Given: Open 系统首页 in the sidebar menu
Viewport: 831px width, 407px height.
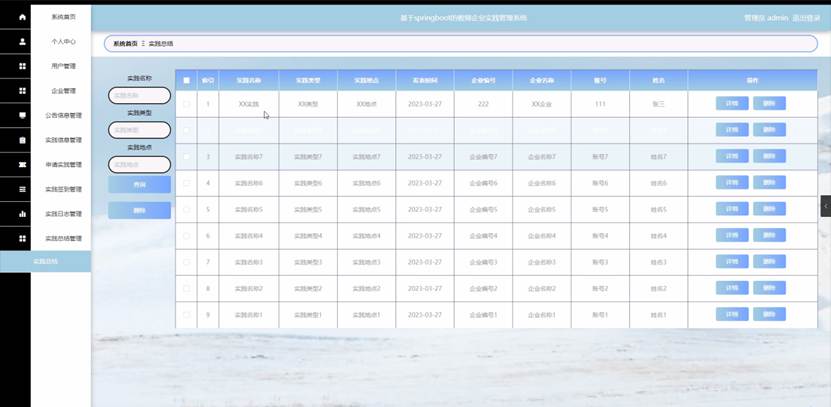Looking at the screenshot, I should 63,17.
